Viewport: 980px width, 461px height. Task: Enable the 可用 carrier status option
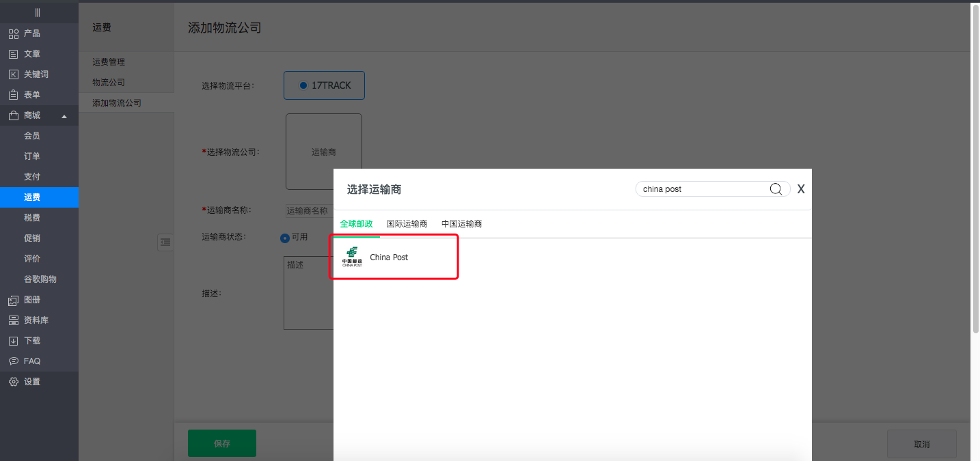click(284, 238)
